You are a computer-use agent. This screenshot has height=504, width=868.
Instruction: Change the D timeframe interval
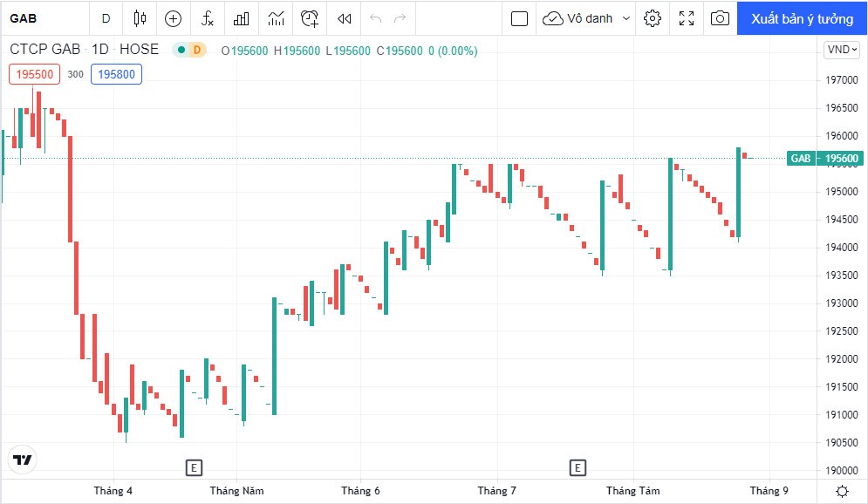point(106,18)
